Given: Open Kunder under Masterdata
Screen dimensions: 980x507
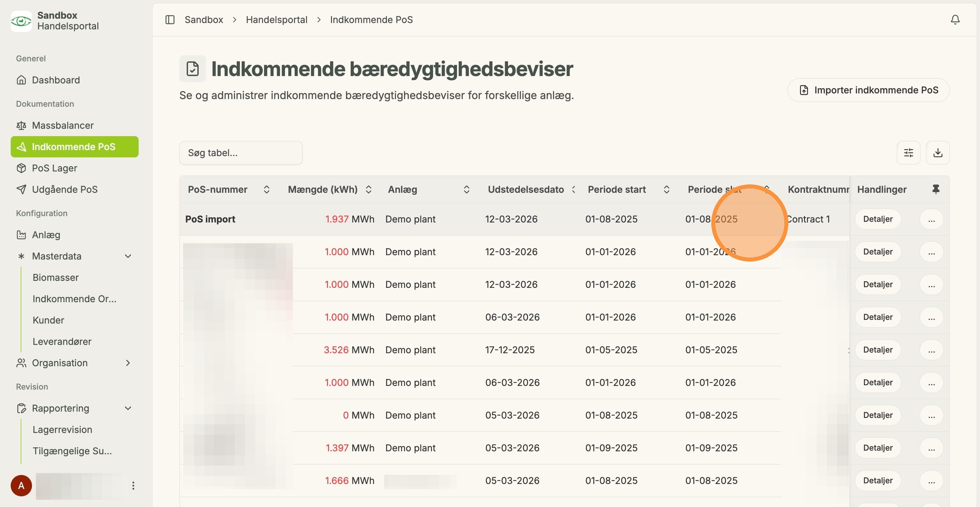Looking at the screenshot, I should pos(48,320).
